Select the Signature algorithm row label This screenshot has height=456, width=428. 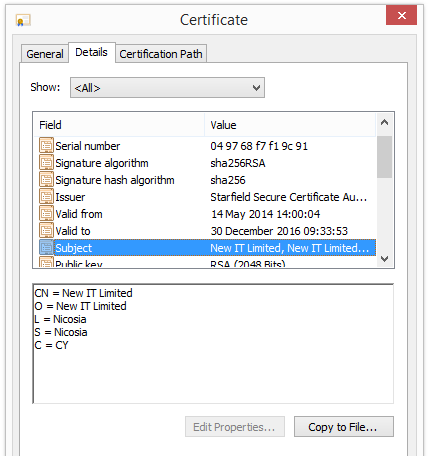(x=102, y=163)
